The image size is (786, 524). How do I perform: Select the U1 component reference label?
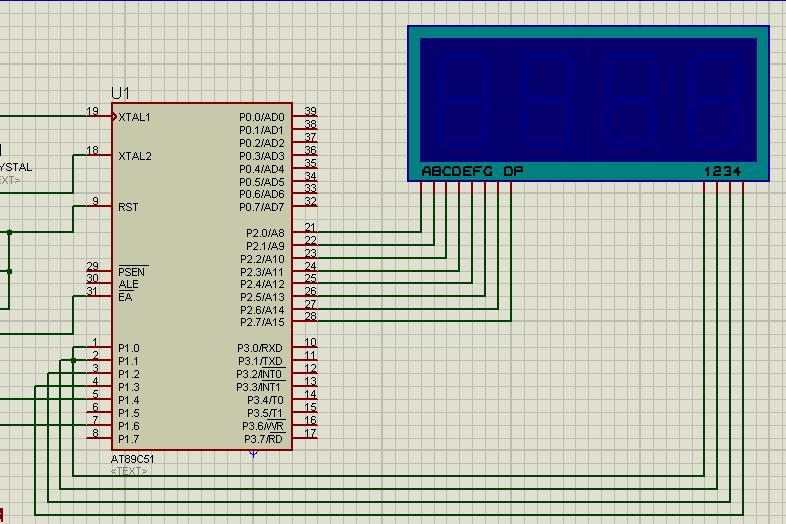coord(120,93)
